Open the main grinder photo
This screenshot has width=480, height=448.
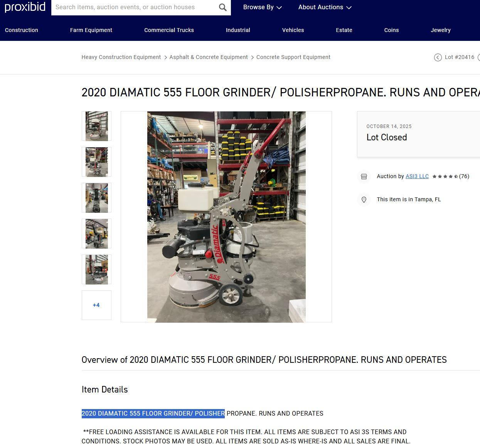(x=226, y=217)
